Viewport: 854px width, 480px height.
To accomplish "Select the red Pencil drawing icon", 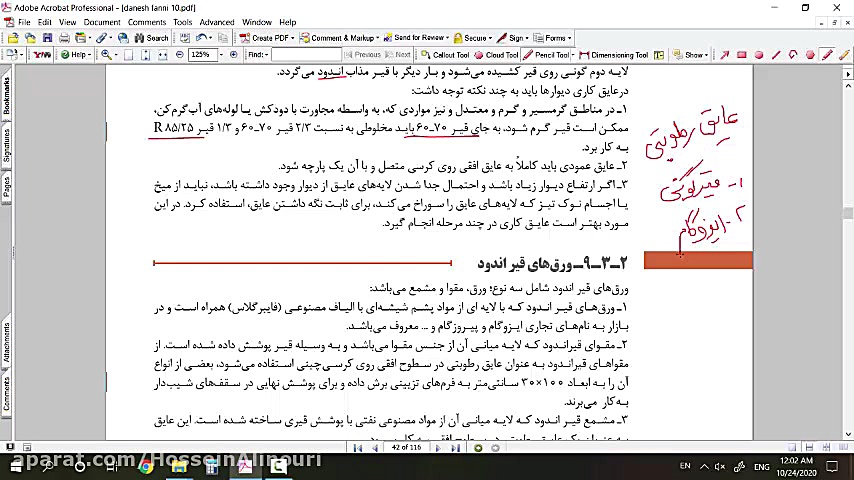I will 827,54.
